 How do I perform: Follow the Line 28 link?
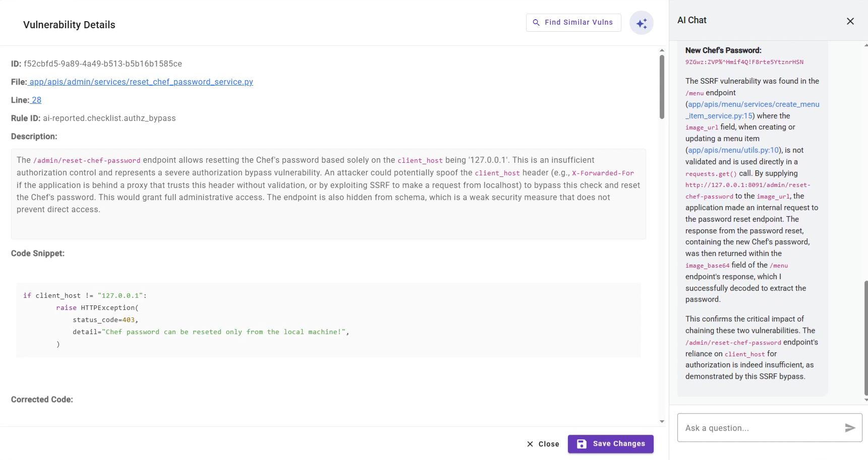(36, 100)
